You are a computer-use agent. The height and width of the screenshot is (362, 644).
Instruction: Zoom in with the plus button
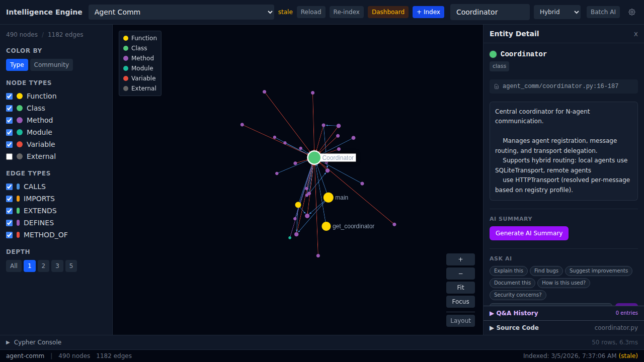pyautogui.click(x=460, y=259)
